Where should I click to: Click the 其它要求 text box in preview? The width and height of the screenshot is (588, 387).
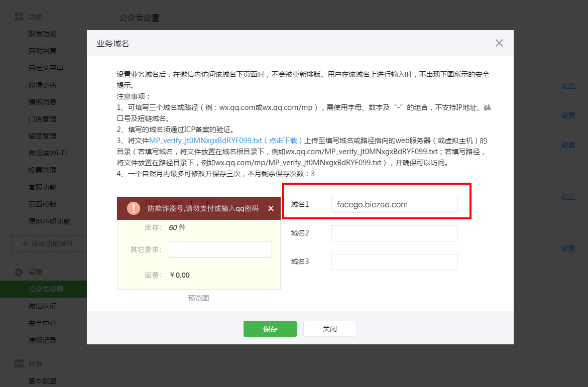coord(219,249)
